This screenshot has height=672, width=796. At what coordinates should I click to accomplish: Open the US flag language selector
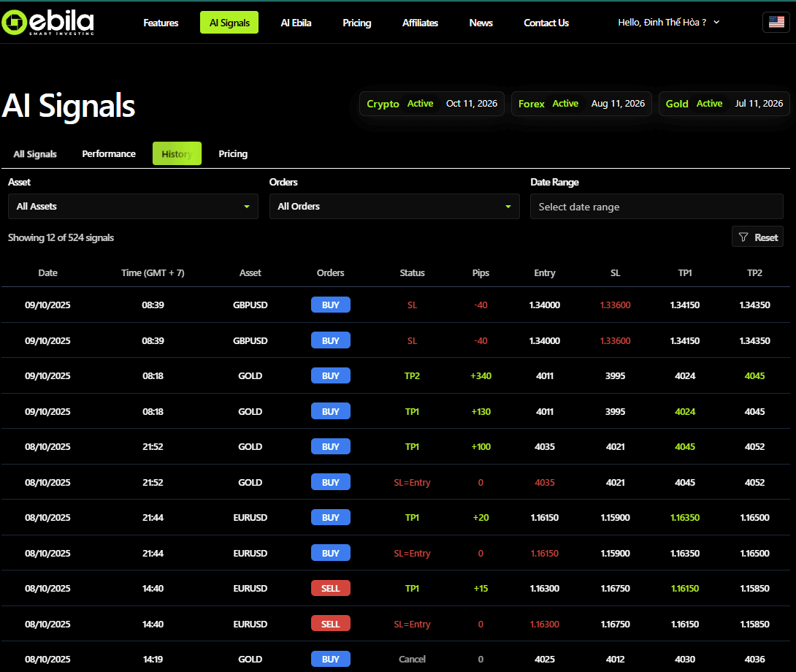776,22
